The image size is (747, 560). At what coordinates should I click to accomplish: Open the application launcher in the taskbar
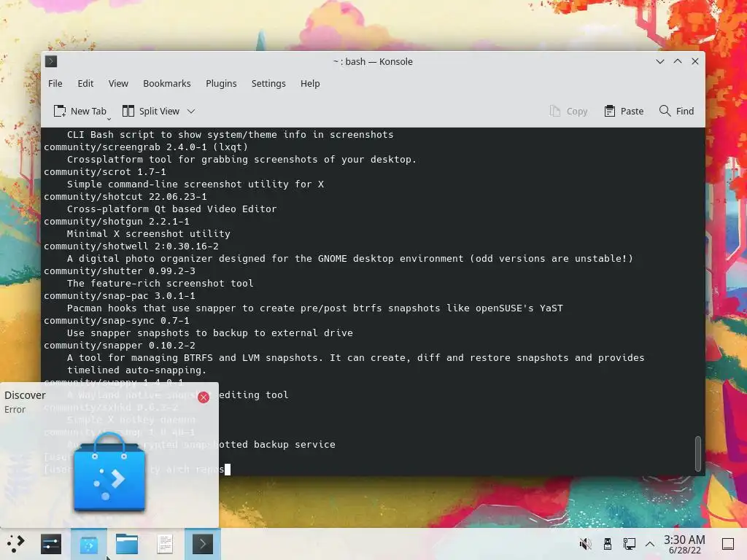tap(15, 544)
